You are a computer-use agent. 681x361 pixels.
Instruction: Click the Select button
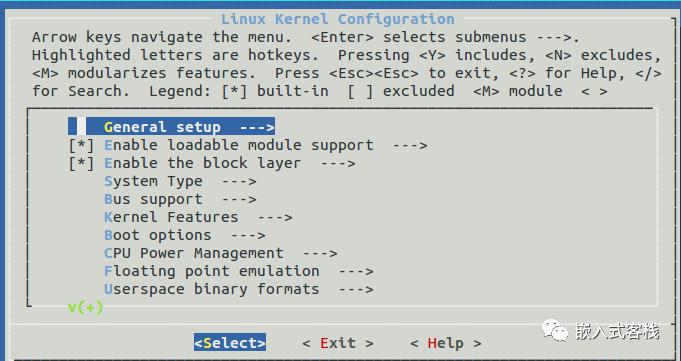click(230, 343)
